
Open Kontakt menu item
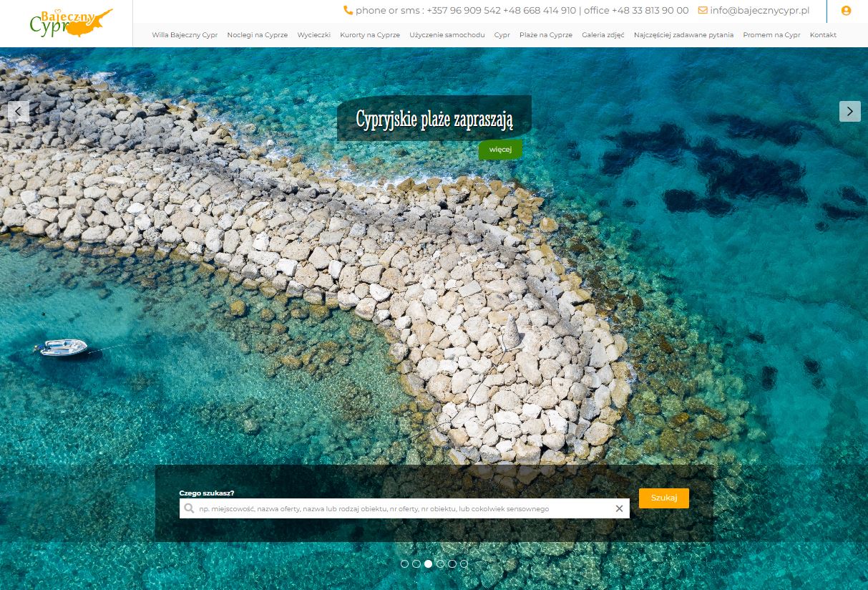[x=823, y=34]
